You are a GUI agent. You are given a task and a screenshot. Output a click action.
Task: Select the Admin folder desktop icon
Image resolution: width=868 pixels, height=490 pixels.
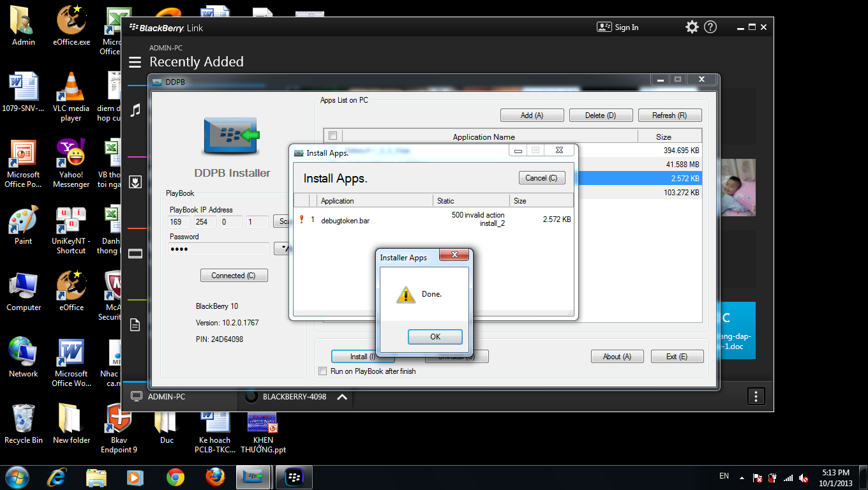tap(24, 26)
